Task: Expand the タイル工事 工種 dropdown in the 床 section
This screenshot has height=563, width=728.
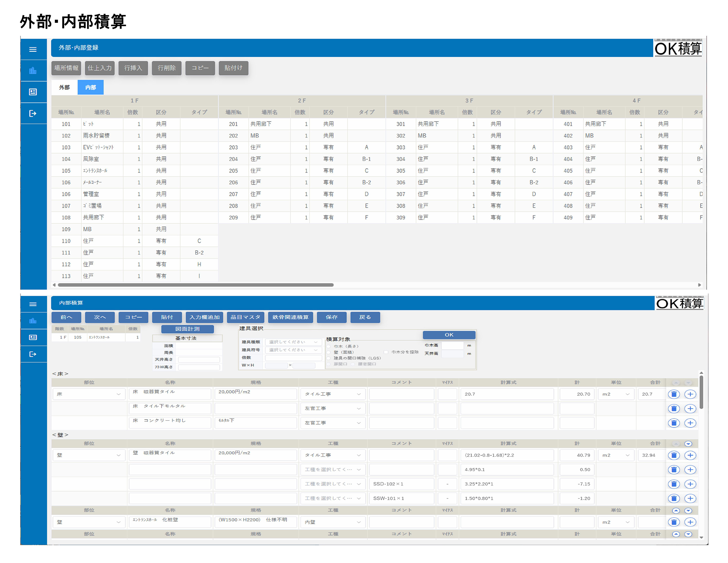Action: (332, 394)
